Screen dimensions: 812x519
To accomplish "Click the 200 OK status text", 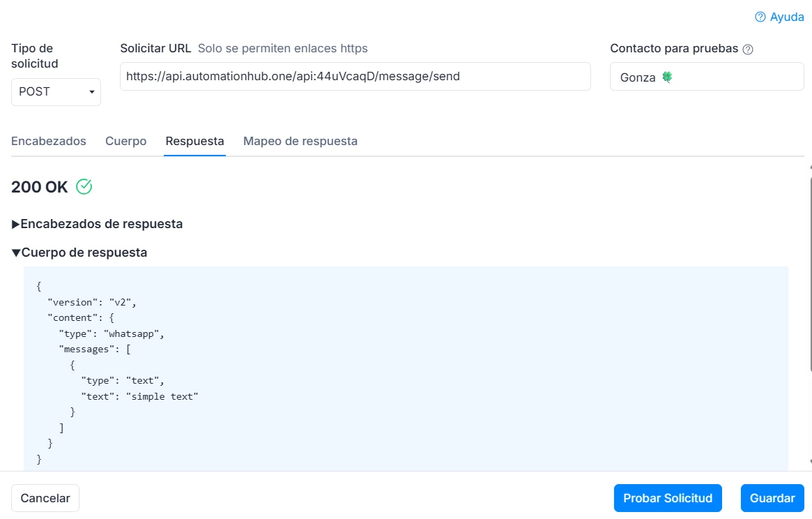I will point(39,187).
